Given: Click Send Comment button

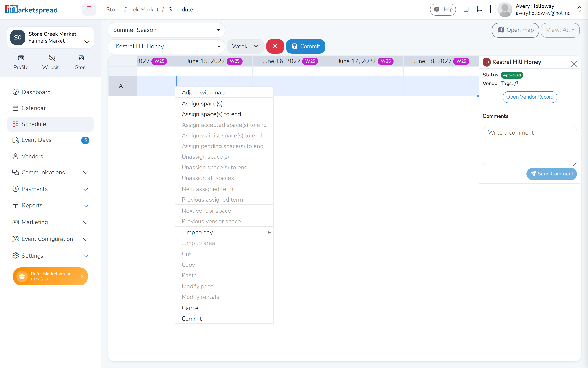Looking at the screenshot, I should [551, 174].
